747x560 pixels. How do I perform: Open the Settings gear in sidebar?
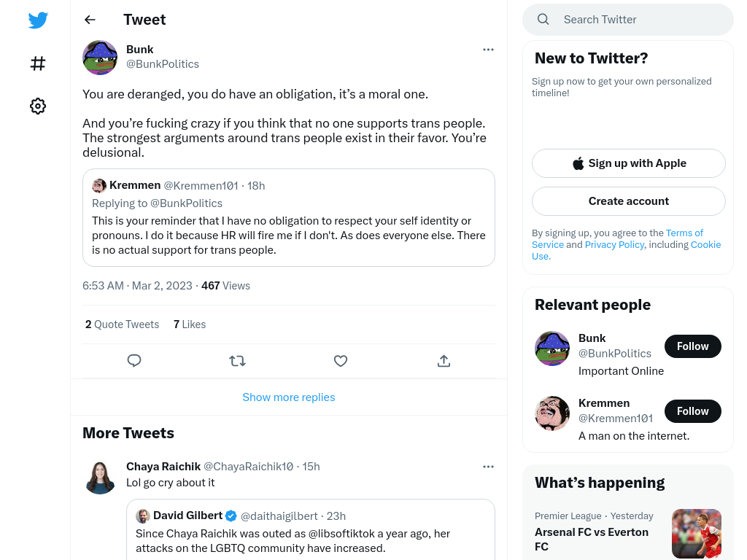38,106
